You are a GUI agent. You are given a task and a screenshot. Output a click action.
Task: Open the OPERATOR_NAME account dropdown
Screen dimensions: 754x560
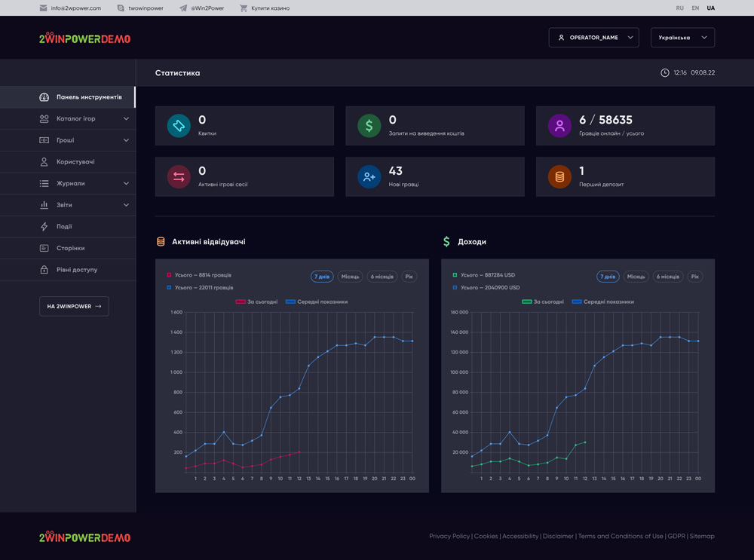594,38
